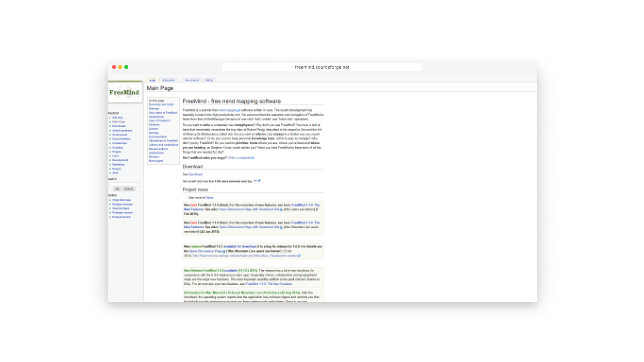Select the page tab
The image size is (644, 362).
153,80
